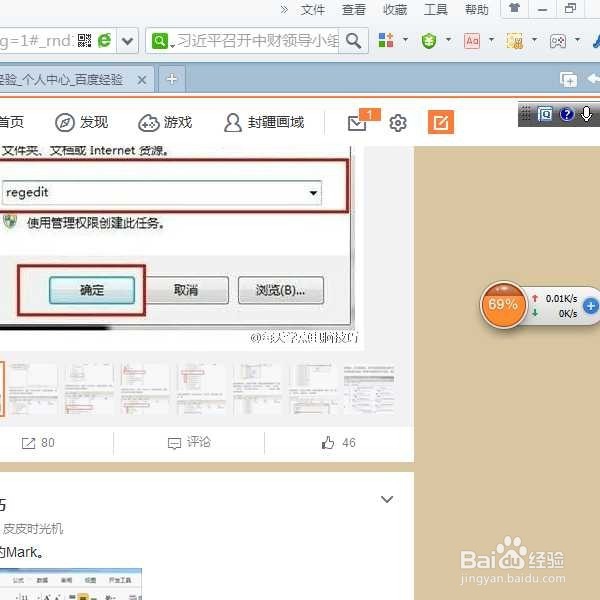Click the game controller toolbar icon

coord(558,41)
